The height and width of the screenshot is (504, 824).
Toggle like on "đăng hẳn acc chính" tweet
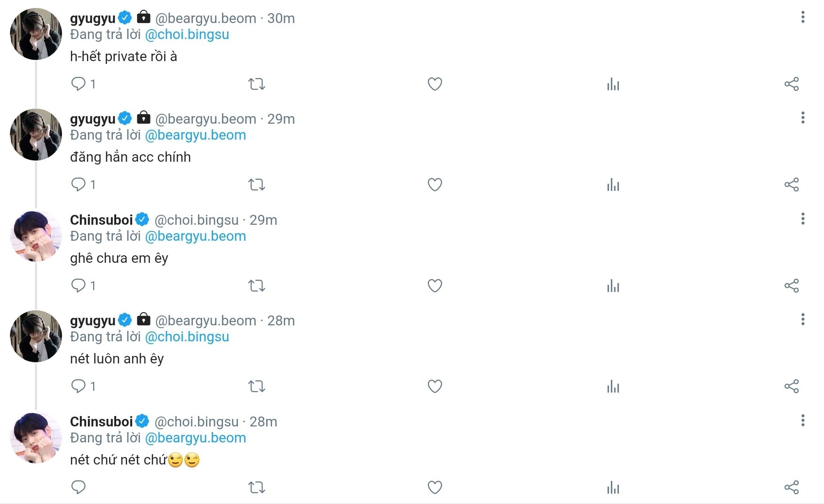(435, 185)
